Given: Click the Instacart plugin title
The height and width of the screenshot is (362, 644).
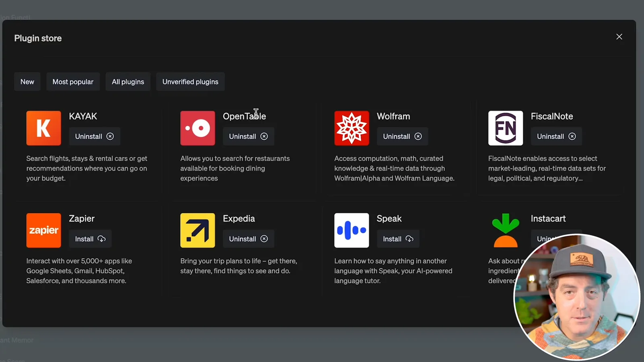Looking at the screenshot, I should (x=548, y=219).
